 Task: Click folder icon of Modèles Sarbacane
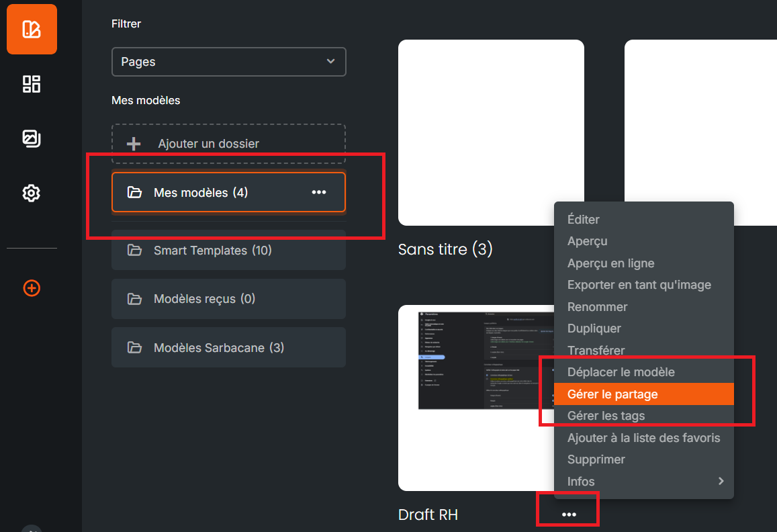coord(134,347)
